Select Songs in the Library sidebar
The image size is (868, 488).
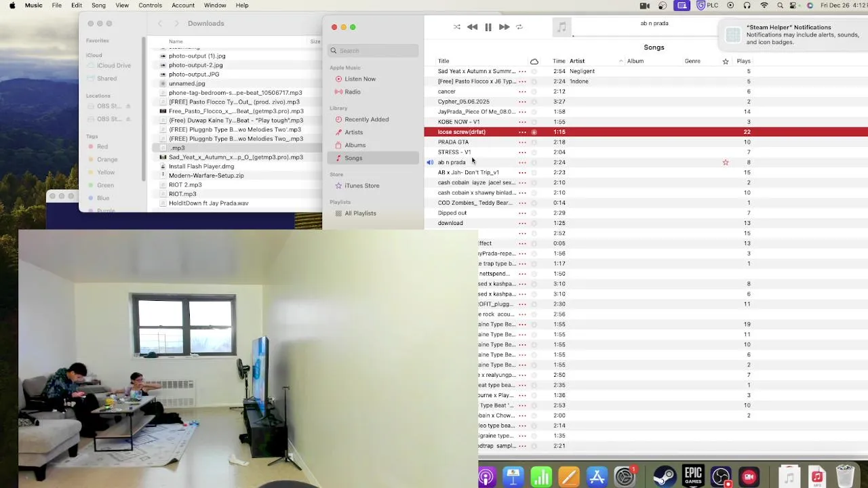(x=373, y=158)
